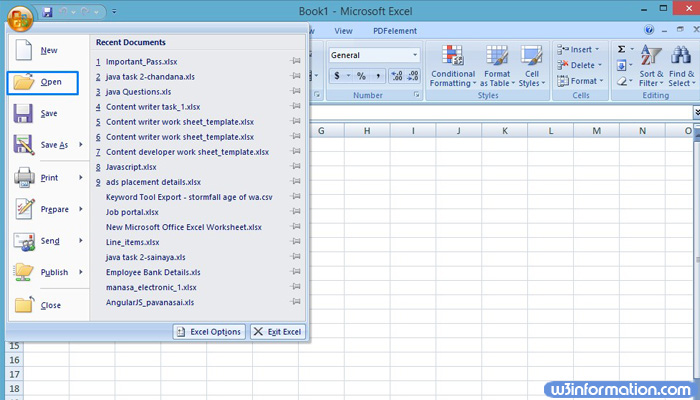Choose New in the Office menu
The width and height of the screenshot is (700, 400).
tap(48, 50)
